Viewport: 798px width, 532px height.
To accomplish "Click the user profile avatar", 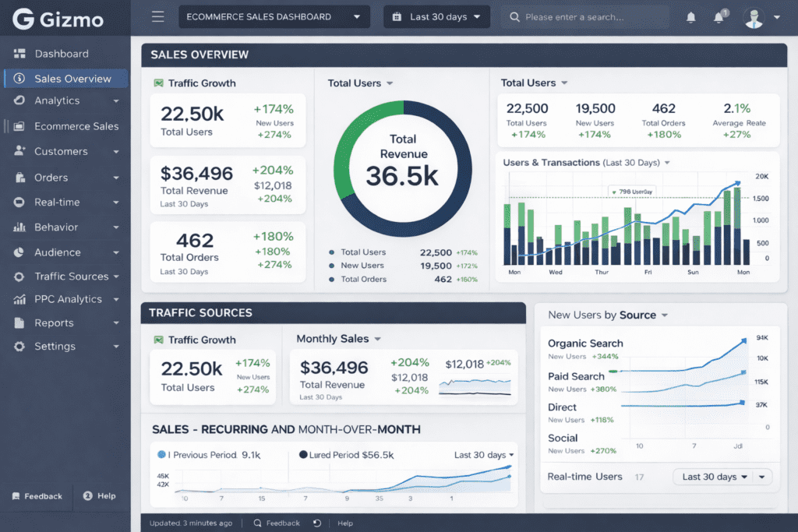I will pyautogui.click(x=754, y=17).
